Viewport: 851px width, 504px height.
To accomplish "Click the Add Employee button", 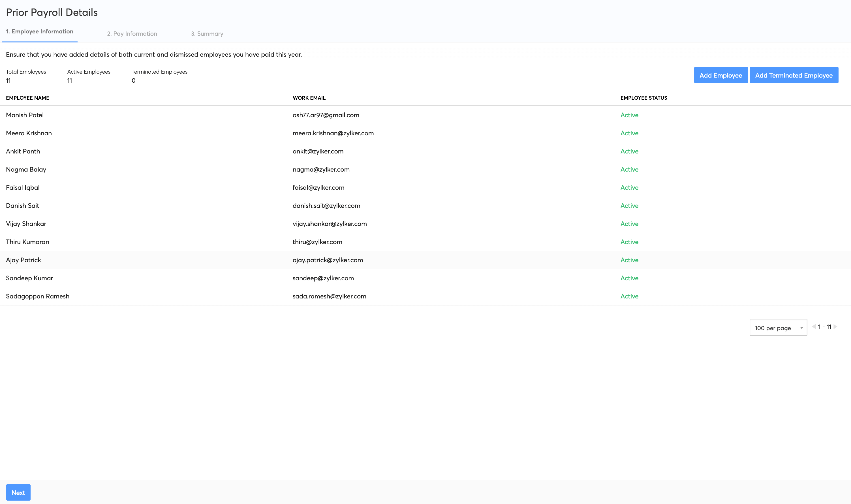I will click(720, 75).
